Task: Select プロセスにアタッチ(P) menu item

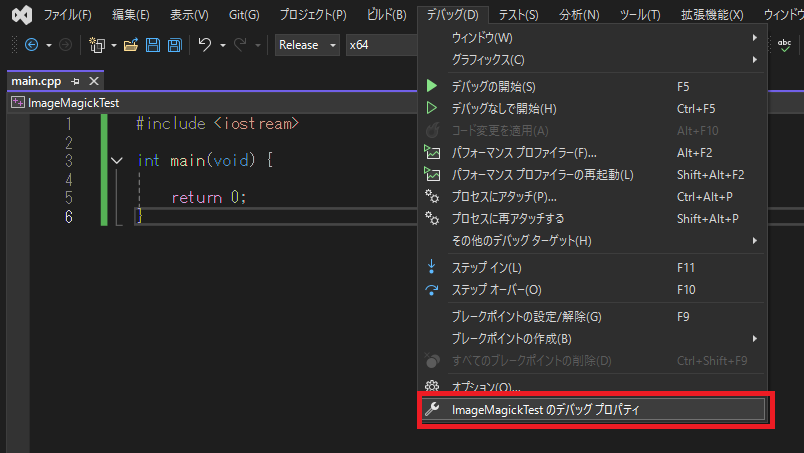Action: click(504, 196)
